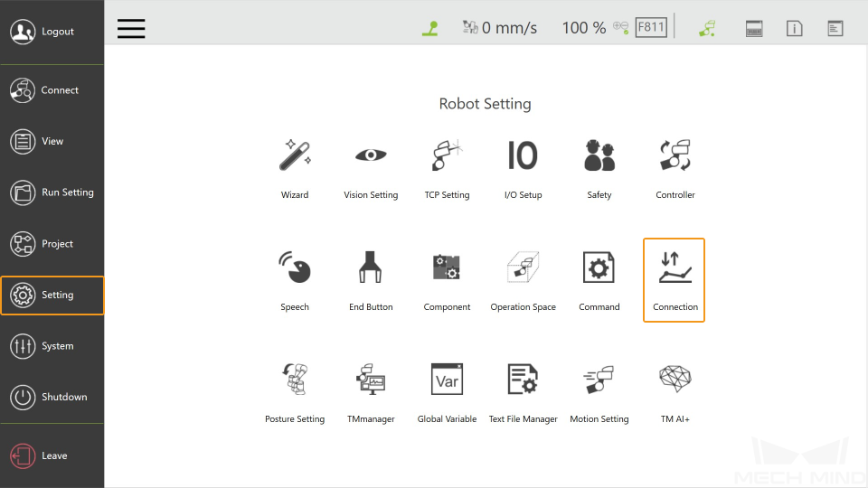This screenshot has width=868, height=488.
Task: Open the log window icon in top bar
Action: point(835,28)
